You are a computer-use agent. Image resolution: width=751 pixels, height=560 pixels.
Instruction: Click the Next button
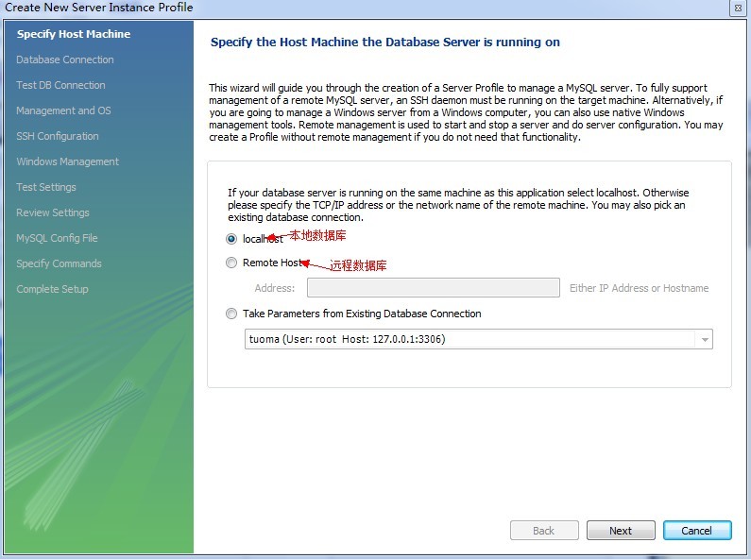point(621,531)
